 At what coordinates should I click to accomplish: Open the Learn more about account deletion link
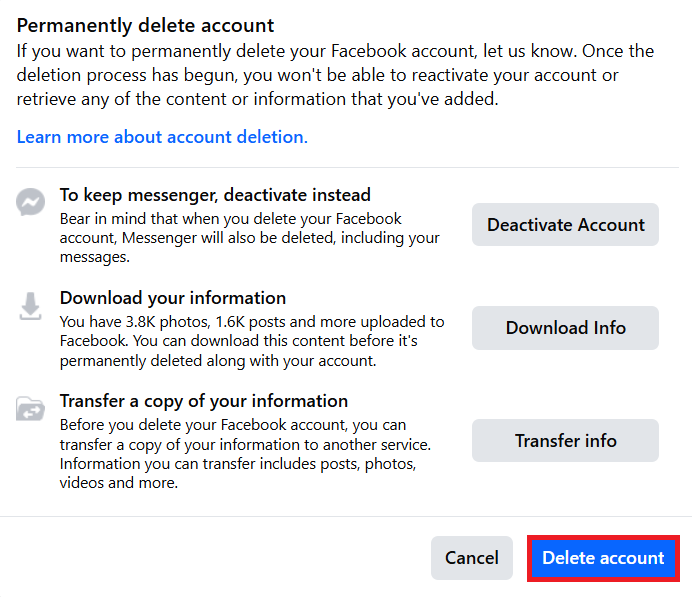[x=162, y=137]
